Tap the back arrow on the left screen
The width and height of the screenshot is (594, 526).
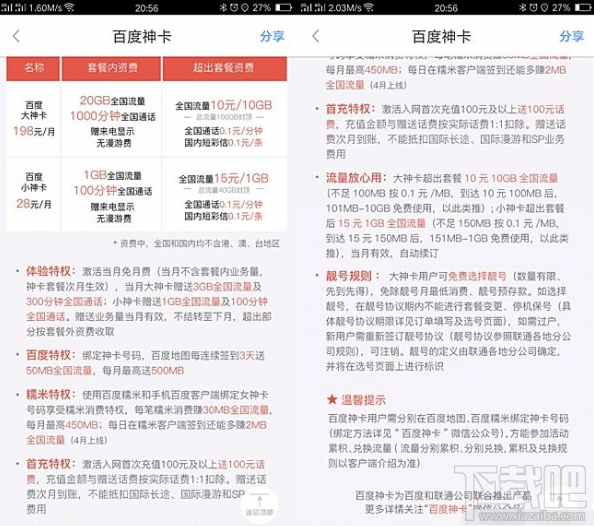pos(16,36)
